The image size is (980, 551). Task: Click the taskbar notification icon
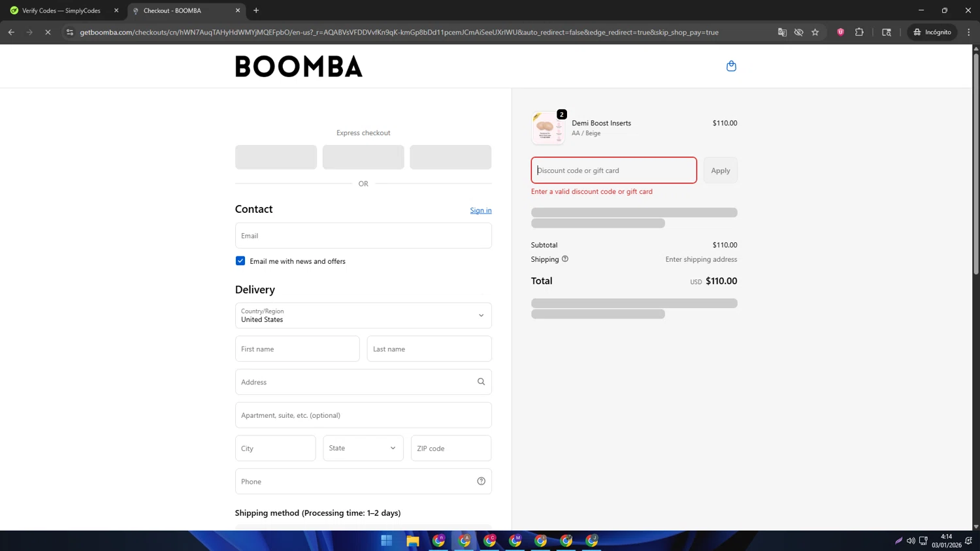[x=969, y=541]
